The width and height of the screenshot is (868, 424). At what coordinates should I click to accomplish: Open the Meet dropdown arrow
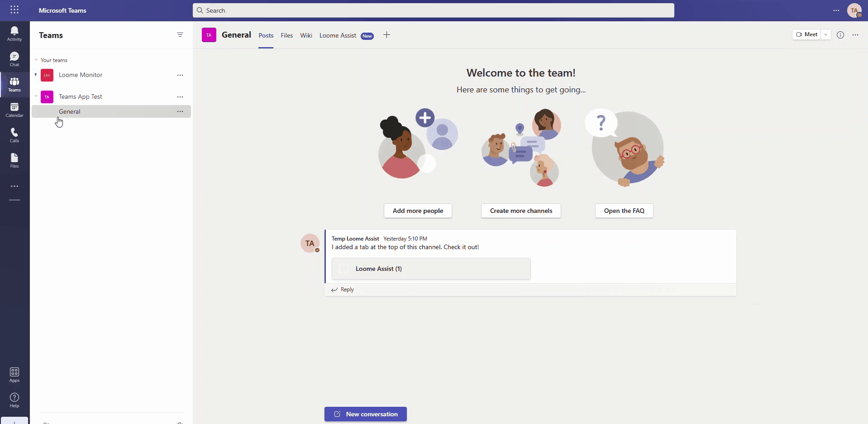[826, 35]
